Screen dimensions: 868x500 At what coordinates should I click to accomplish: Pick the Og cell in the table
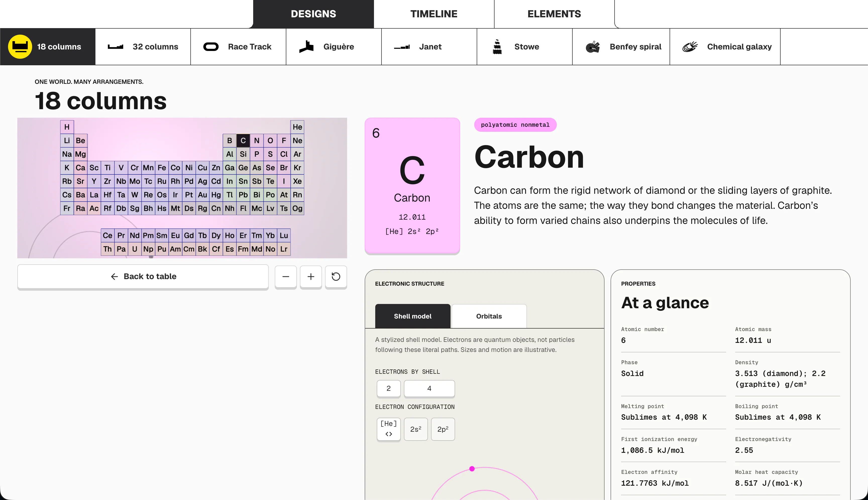297,208
